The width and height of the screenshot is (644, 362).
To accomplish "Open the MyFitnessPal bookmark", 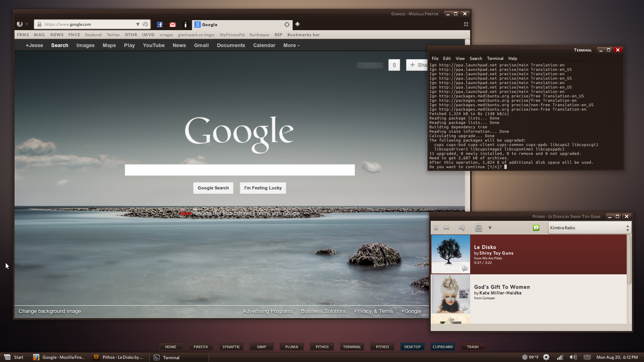I will pos(232,35).
